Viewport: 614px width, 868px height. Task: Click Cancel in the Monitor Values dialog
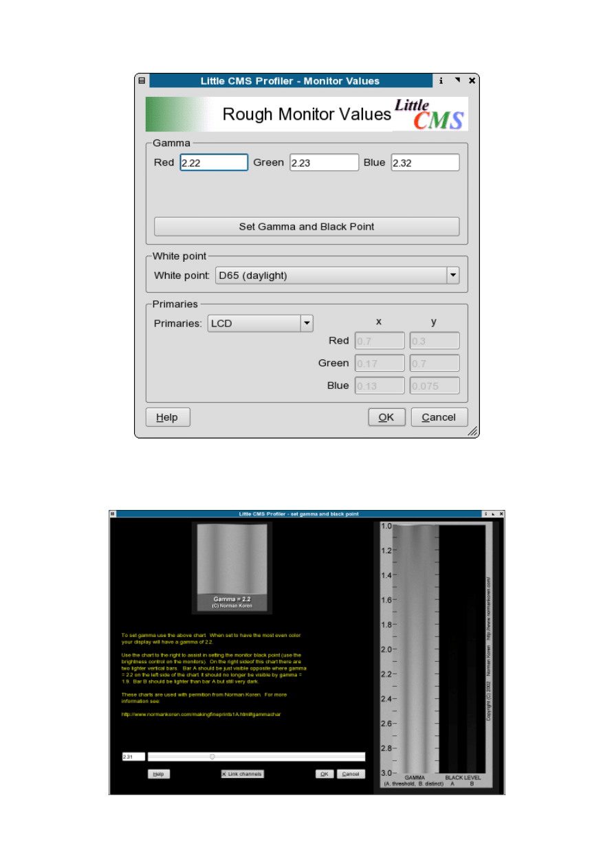439,417
